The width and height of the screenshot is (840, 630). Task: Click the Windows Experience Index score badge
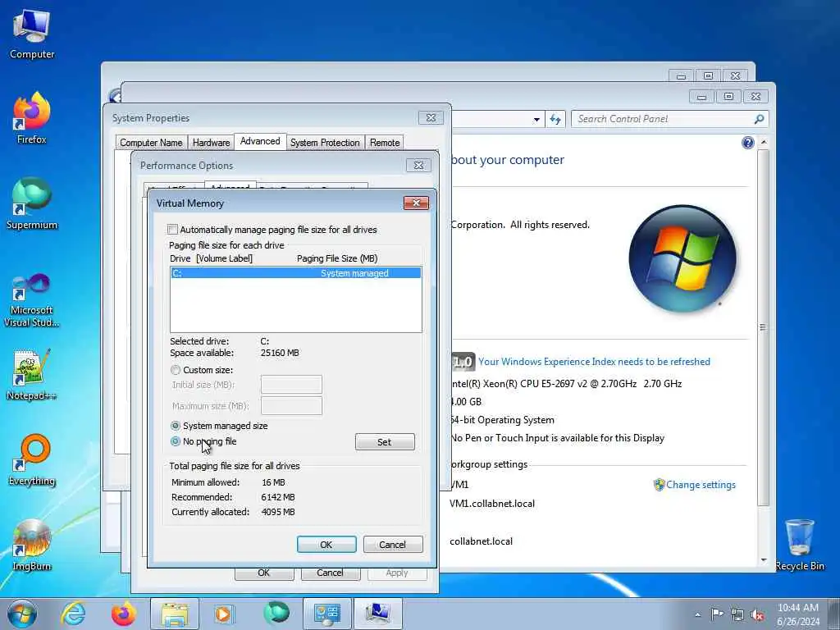coord(463,362)
